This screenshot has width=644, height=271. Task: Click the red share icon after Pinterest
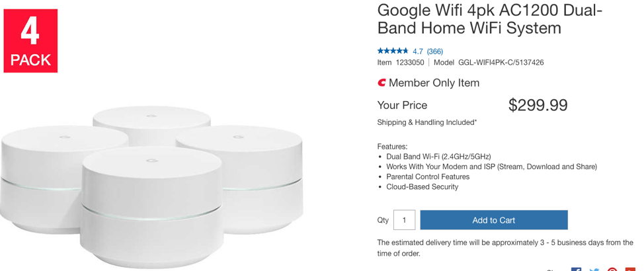click(629, 269)
